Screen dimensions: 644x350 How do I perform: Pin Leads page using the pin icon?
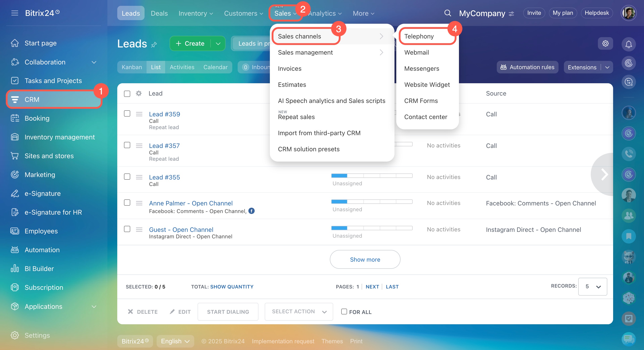154,45
